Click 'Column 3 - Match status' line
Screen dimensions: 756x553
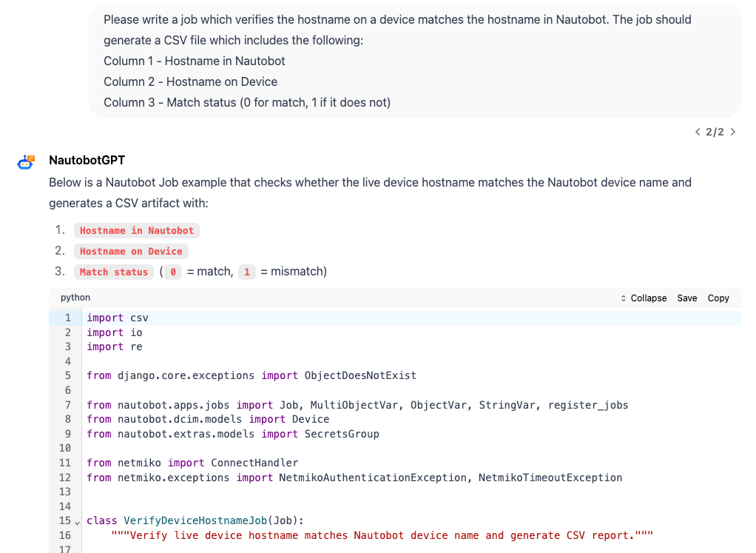(x=247, y=103)
